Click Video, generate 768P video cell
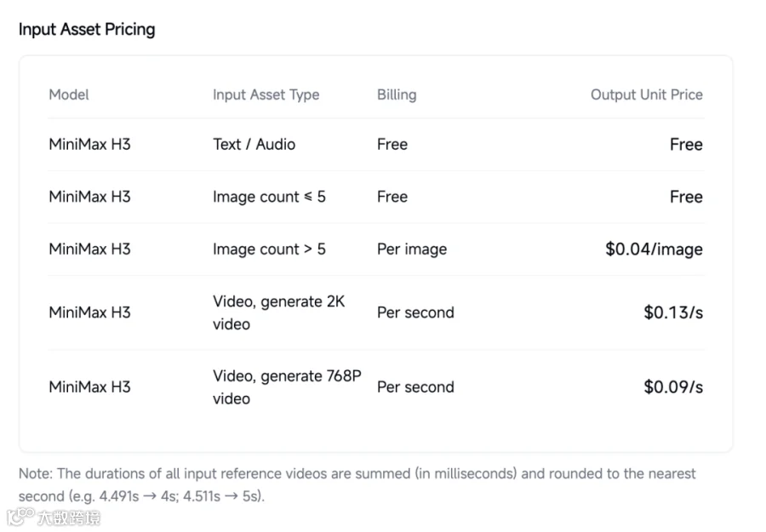This screenshot has height=532, width=766. [x=288, y=387]
